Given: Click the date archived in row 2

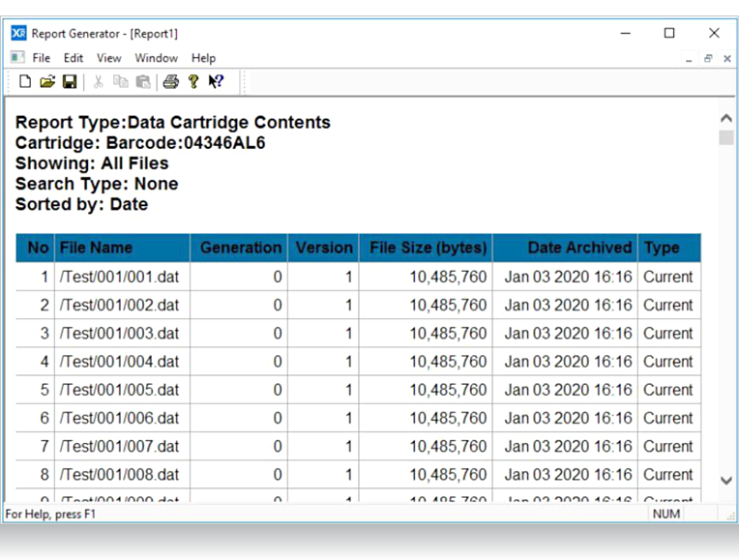Looking at the screenshot, I should (x=568, y=305).
